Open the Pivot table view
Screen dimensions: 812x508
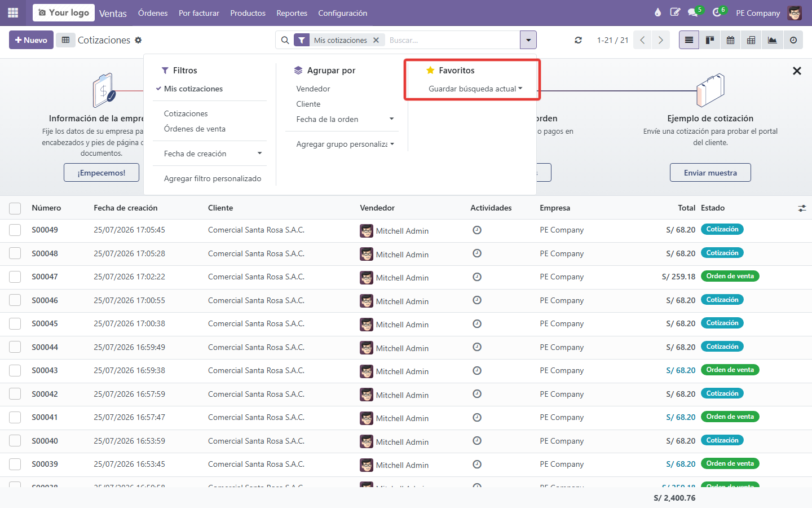click(751, 40)
